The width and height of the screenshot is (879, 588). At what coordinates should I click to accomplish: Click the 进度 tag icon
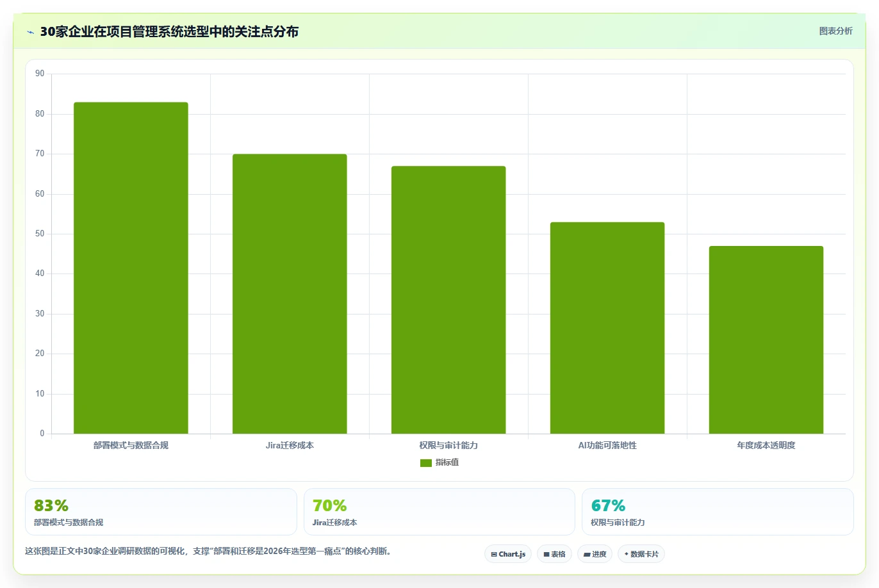pyautogui.click(x=587, y=555)
